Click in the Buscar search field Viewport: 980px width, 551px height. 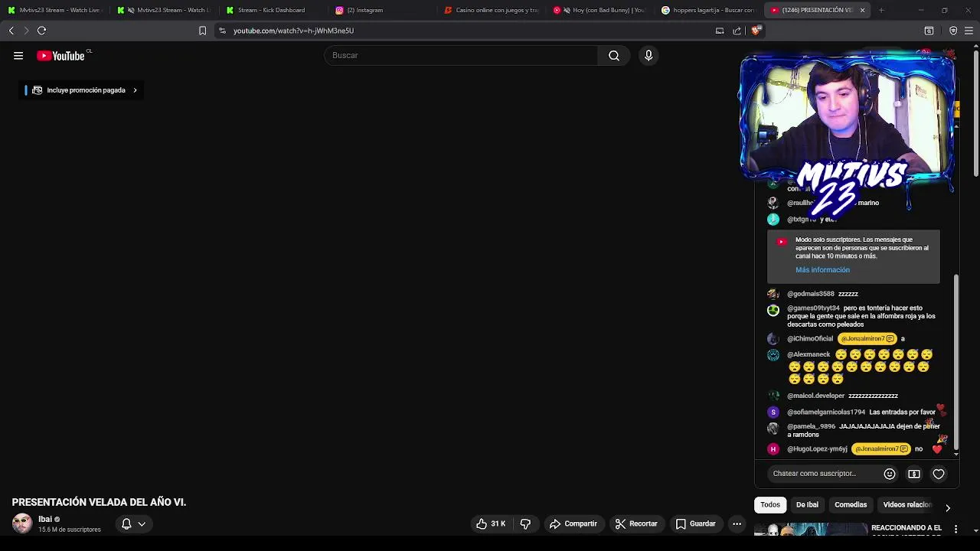coord(461,55)
